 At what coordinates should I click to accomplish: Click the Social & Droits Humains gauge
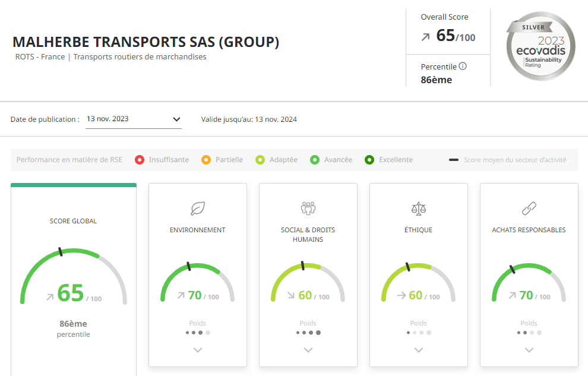tap(308, 282)
